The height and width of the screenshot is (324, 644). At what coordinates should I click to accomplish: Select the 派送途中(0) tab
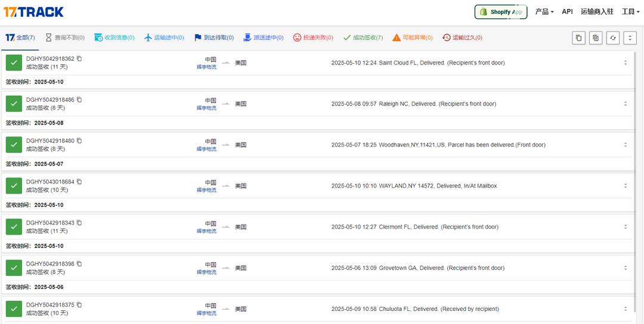[x=264, y=38]
